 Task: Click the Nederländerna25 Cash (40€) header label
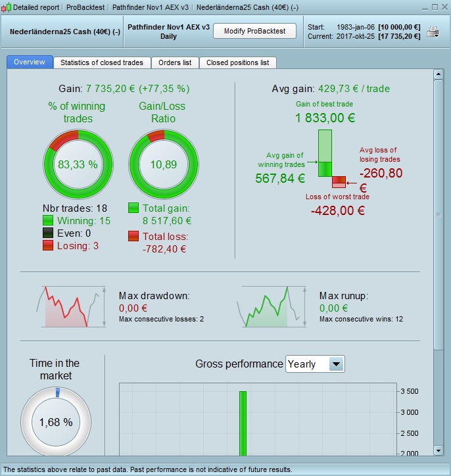[65, 32]
